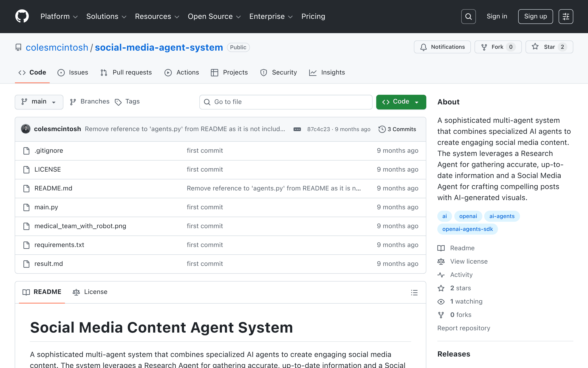
Task: Open the social-media-agent-system repo link
Action: tap(159, 47)
